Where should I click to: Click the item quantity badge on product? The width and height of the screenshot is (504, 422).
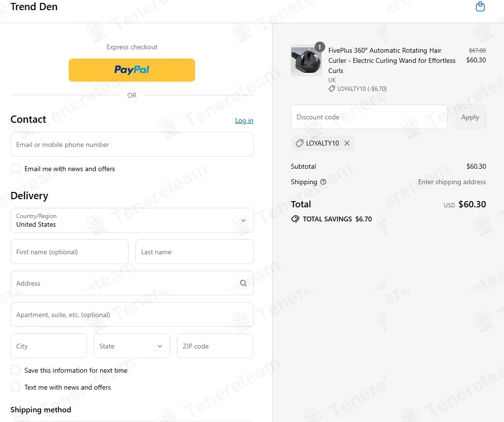[319, 47]
